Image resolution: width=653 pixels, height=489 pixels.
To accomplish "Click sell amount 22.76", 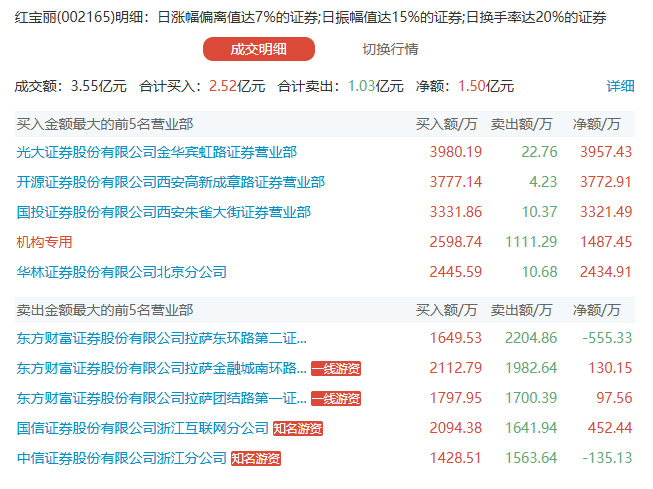I will coord(539,152).
